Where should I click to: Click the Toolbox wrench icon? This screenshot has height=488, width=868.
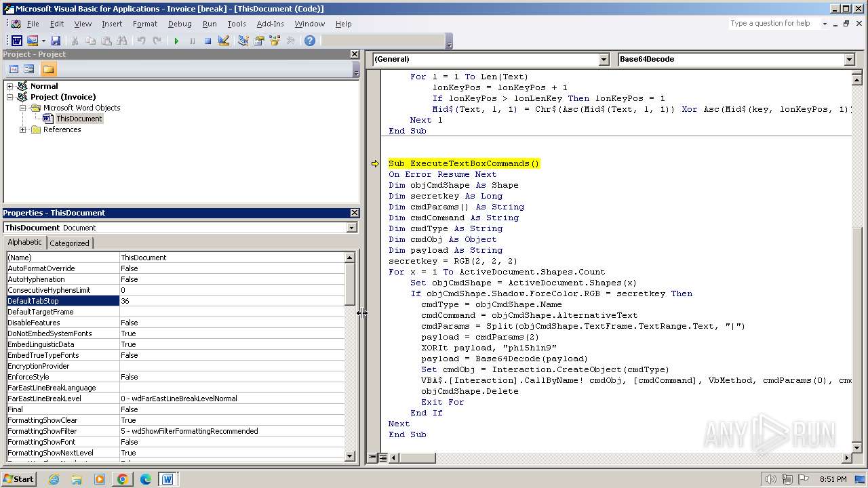290,41
